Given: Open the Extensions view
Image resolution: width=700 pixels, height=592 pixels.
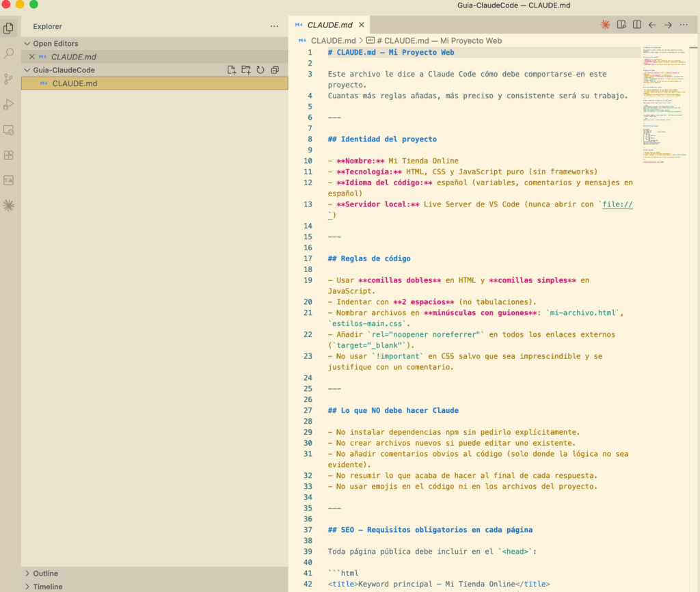Looking at the screenshot, I should 9,155.
